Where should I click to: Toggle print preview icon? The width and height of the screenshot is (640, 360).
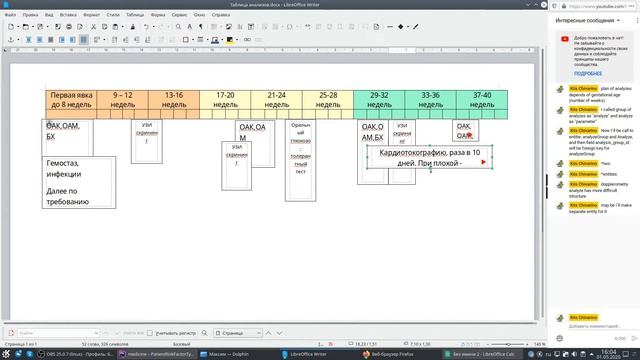click(80, 27)
